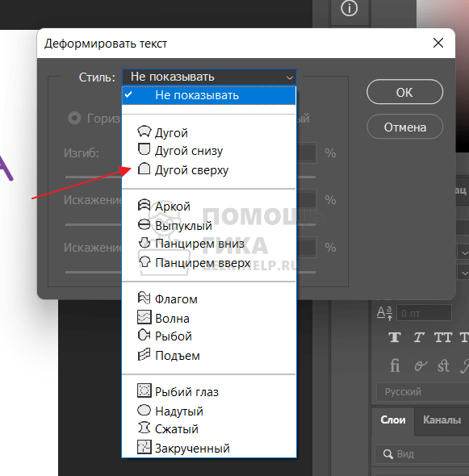Open the Русский language dropdown
This screenshot has height=476, width=469.
(422, 392)
